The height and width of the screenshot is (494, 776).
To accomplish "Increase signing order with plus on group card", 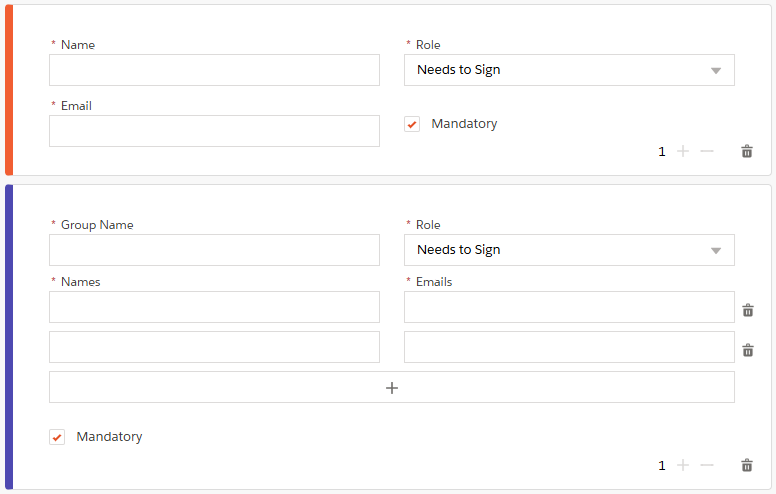I will [x=683, y=465].
